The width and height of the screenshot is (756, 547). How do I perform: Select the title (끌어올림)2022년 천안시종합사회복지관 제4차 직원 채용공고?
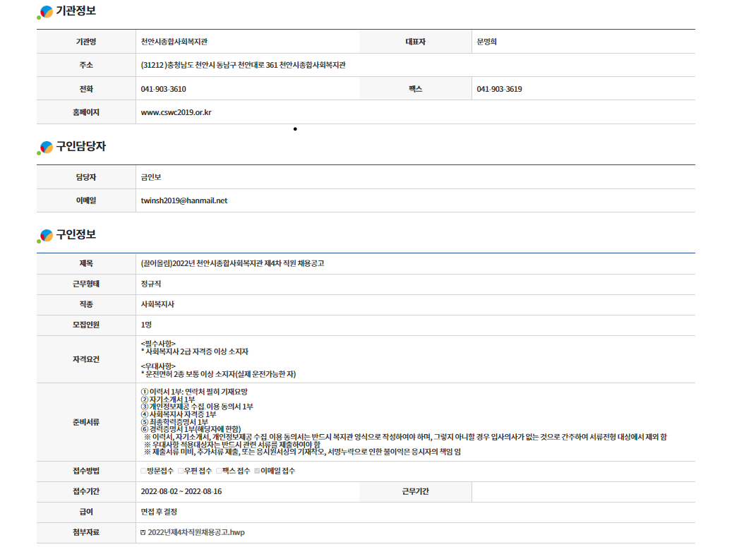pyautogui.click(x=232, y=264)
